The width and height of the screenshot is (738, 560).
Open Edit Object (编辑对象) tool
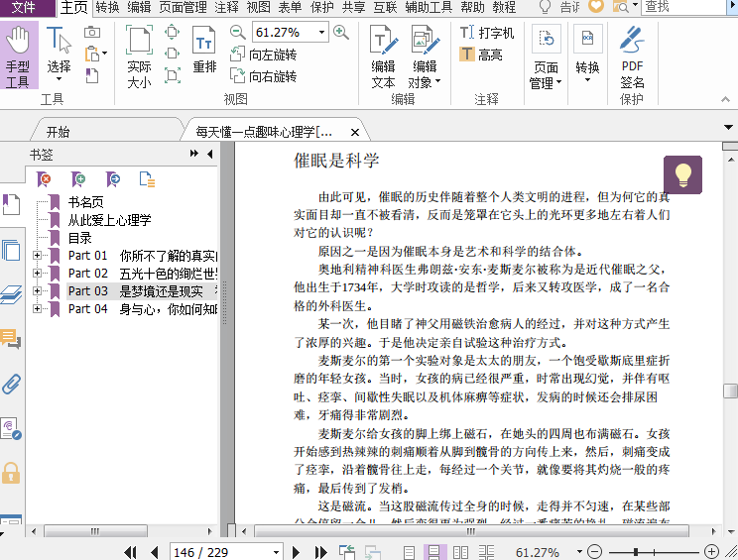coord(425,56)
